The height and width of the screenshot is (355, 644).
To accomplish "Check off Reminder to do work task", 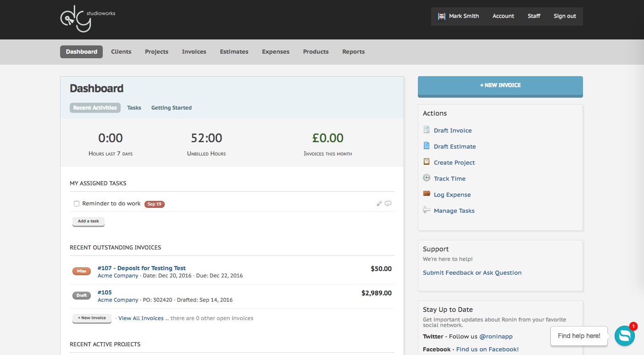I will pos(77,204).
